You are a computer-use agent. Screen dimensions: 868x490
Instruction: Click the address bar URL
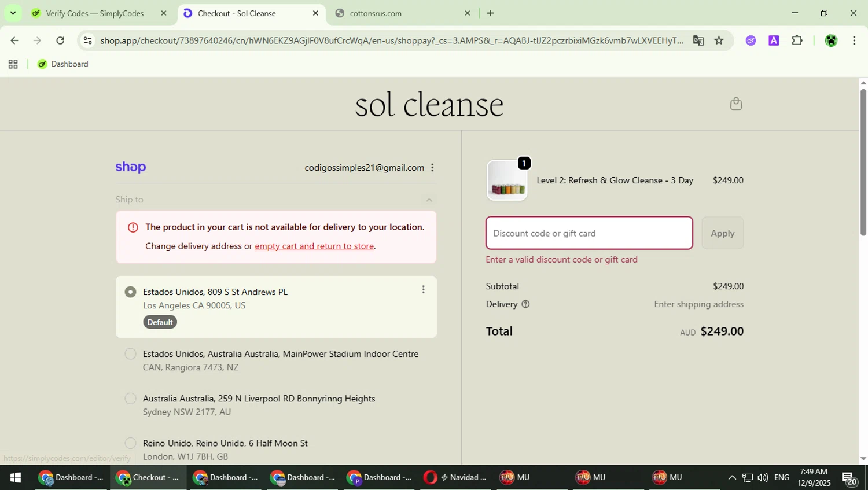click(391, 40)
